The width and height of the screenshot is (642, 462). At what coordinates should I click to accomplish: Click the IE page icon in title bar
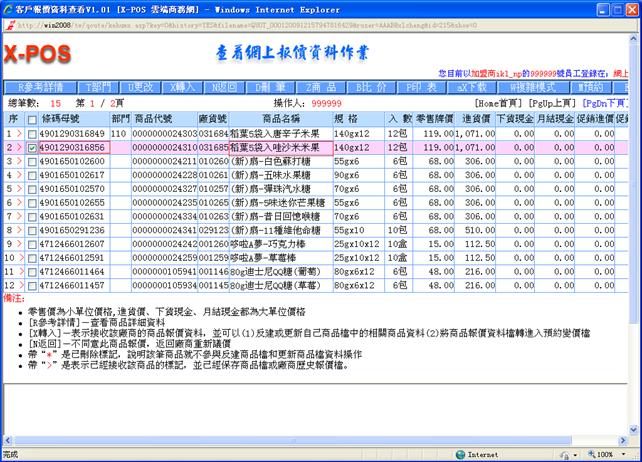point(8,7)
